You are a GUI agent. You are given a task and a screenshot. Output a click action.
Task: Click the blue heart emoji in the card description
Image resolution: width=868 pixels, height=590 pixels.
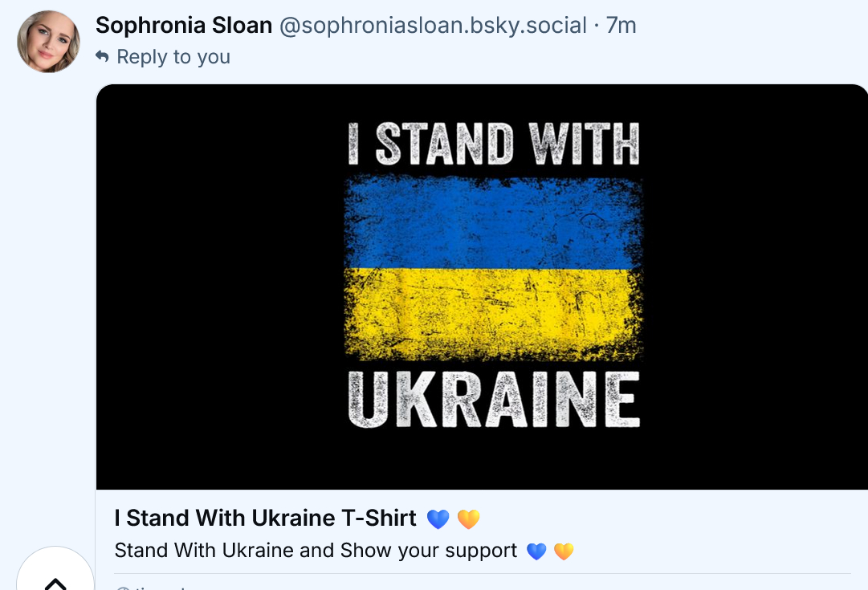536,551
